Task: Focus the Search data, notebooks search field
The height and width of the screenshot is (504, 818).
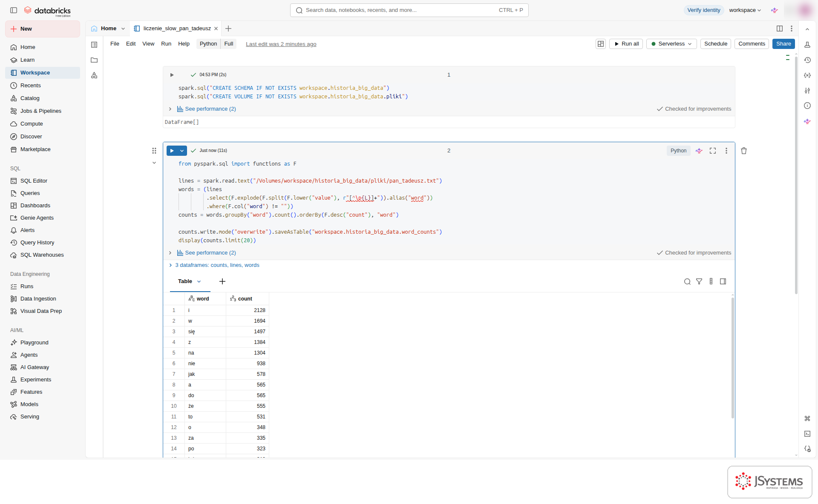Action: pyautogui.click(x=409, y=10)
